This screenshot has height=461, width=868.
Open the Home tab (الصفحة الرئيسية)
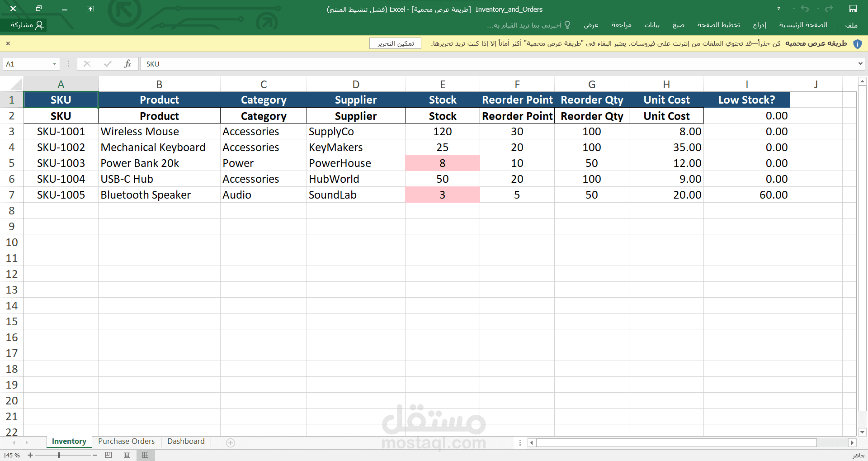click(803, 25)
